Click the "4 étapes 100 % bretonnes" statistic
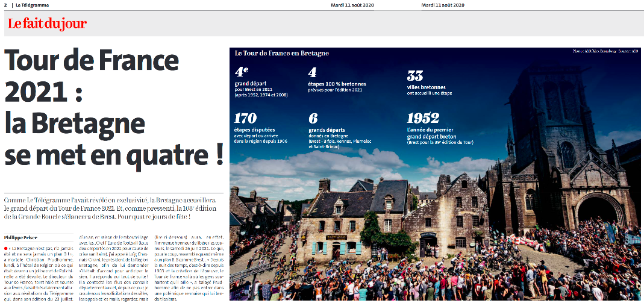This screenshot has width=644, height=303. (336, 81)
